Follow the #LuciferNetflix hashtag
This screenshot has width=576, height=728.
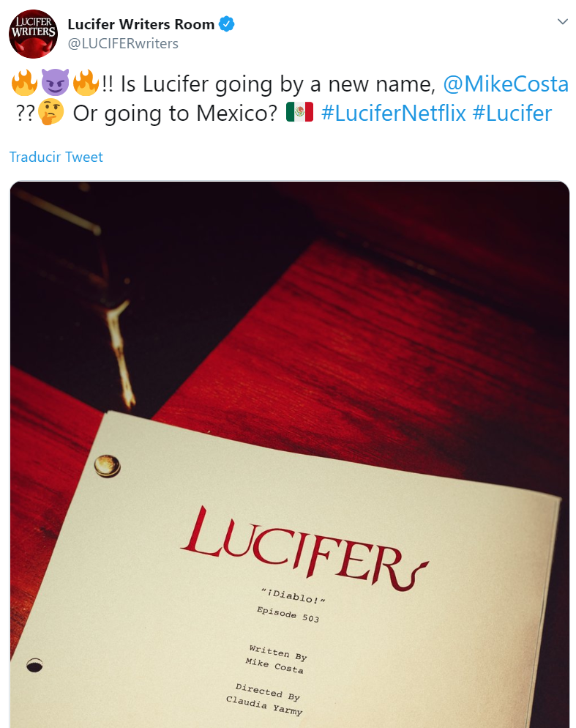pos(393,114)
